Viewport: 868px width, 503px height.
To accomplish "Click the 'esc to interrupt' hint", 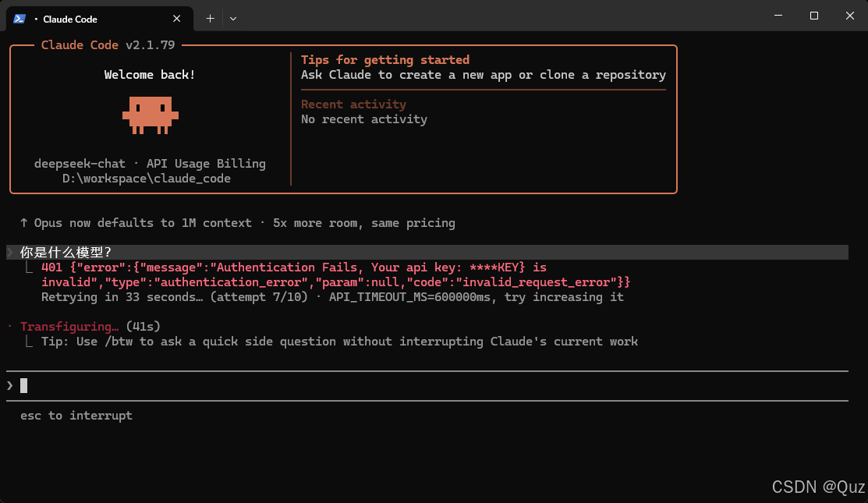I will click(x=76, y=416).
